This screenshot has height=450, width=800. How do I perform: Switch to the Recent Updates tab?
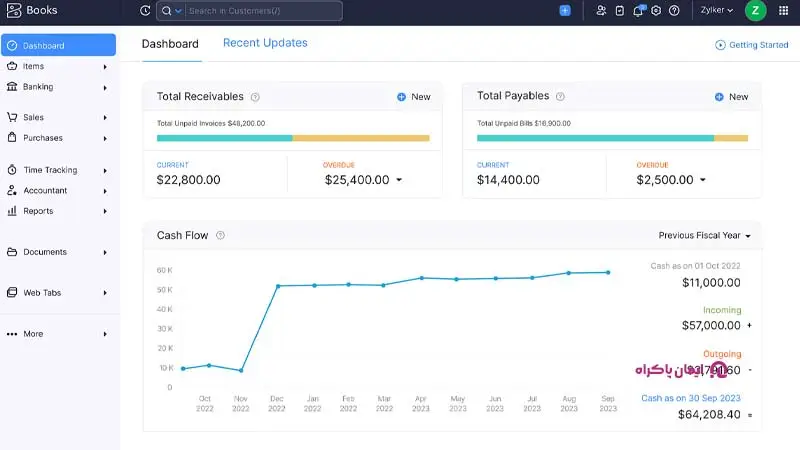tap(265, 43)
